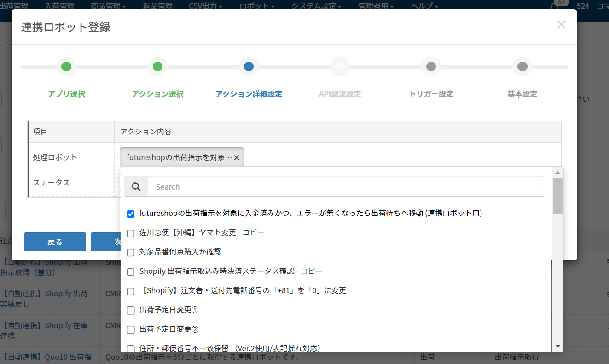
Task: Close the 連携ロボット登録 dialog
Action: [x=561, y=25]
